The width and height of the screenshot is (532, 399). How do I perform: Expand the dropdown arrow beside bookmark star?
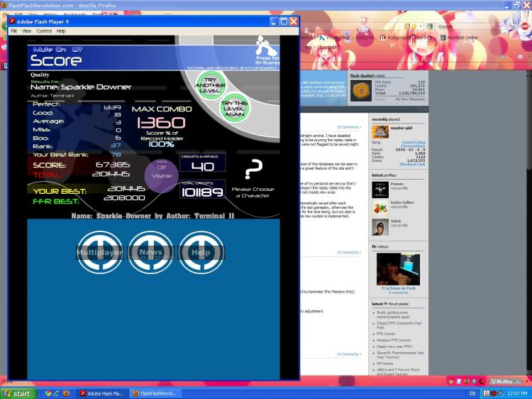pos(421,26)
